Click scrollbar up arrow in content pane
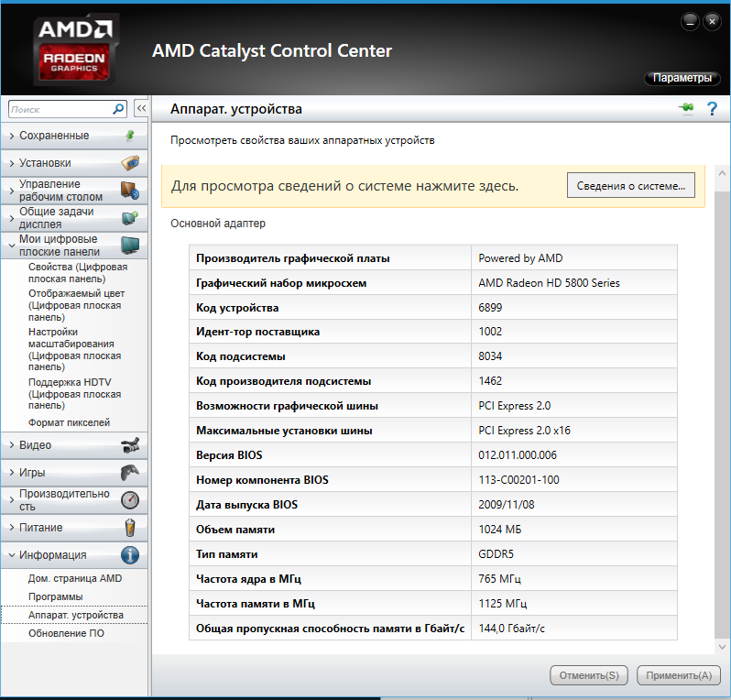731x700 pixels. pos(722,173)
